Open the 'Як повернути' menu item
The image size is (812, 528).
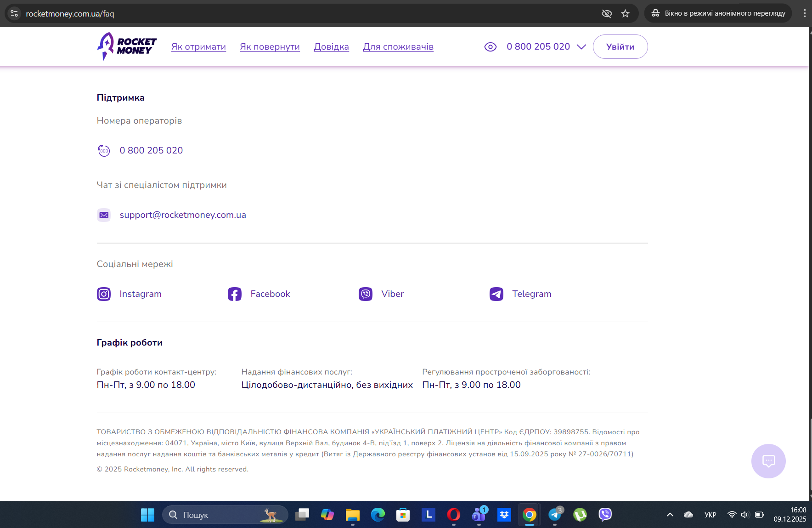270,47
